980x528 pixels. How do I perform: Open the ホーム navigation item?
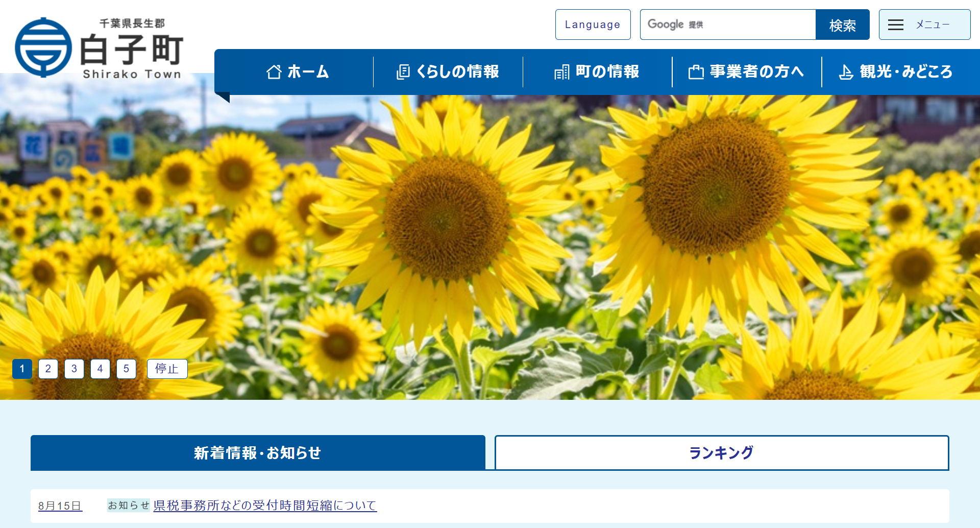tap(298, 72)
